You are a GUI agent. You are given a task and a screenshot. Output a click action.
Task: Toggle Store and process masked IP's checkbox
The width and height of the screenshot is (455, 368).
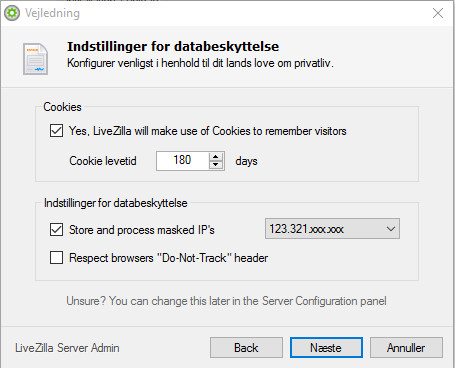(56, 230)
